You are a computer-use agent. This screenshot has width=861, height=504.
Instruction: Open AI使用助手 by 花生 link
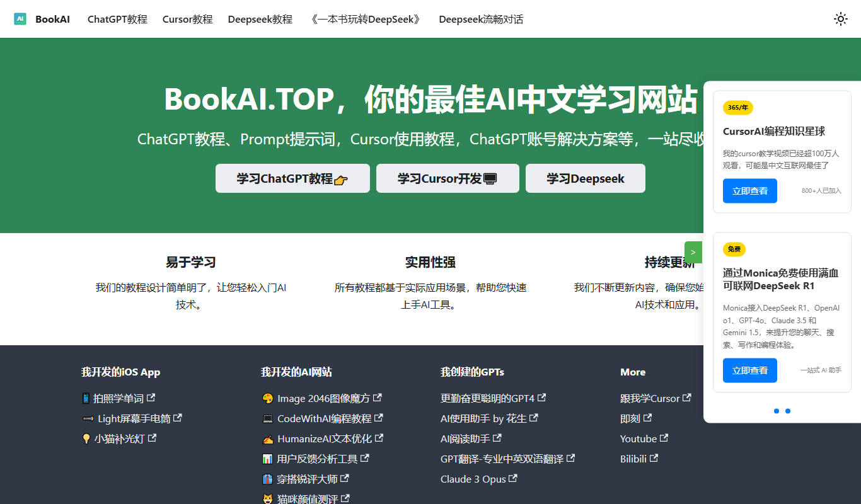pos(490,418)
